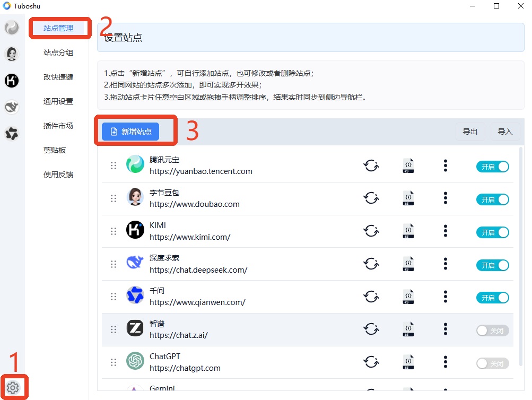Screen dimensions: 532x400
Task: Select the 腾讯元宝 logo thumbnail in list
Action: (135, 164)
